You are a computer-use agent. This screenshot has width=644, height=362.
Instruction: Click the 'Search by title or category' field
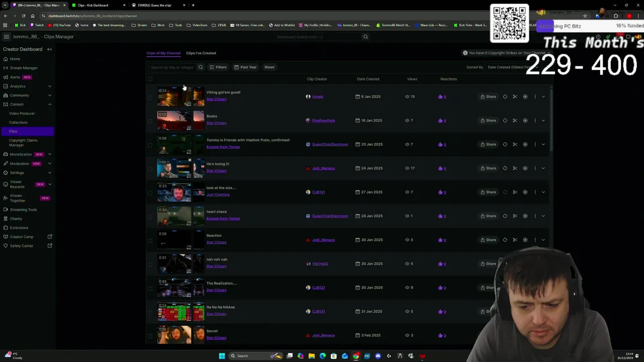173,67
